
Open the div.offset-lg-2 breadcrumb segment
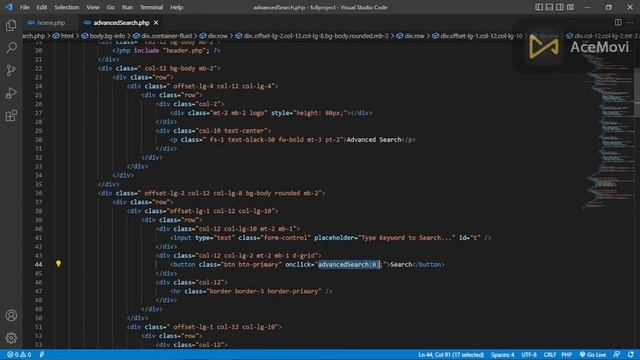pos(312,36)
